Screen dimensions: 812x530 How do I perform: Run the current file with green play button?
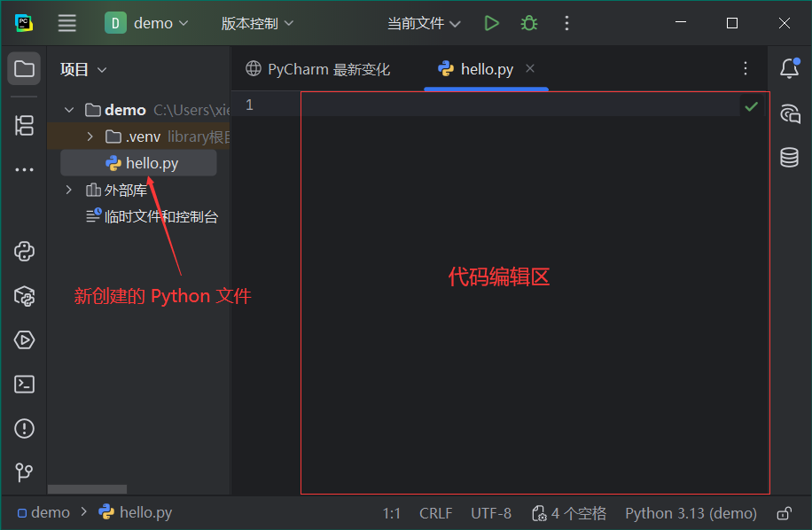[x=491, y=23]
